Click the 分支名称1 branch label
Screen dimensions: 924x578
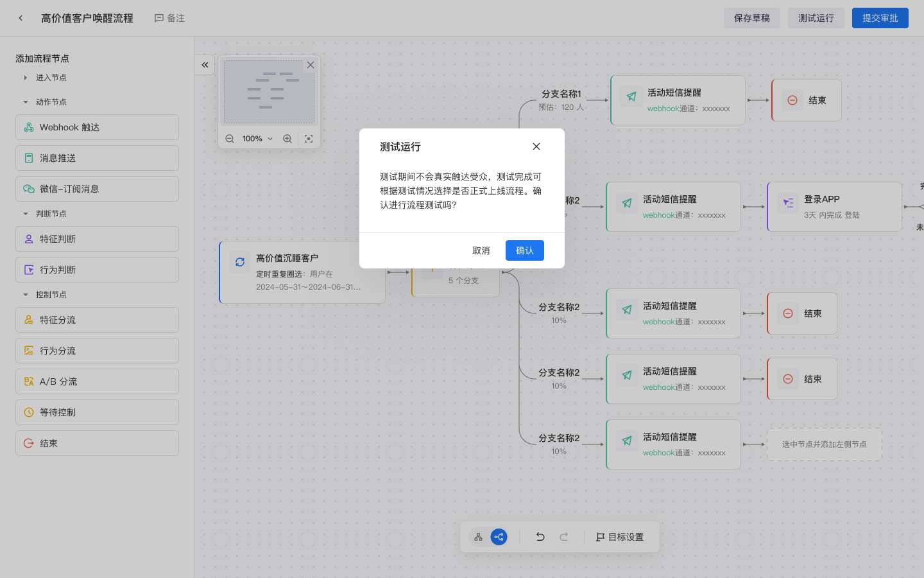(561, 94)
